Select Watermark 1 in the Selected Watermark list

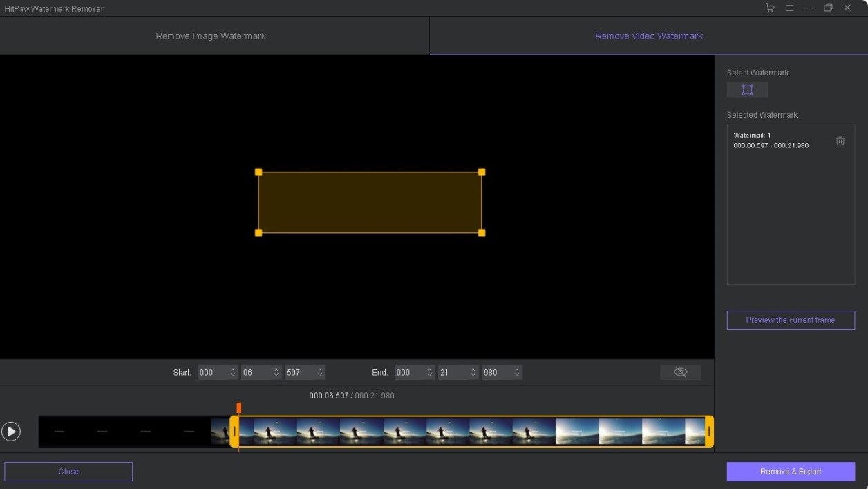pyautogui.click(x=771, y=140)
